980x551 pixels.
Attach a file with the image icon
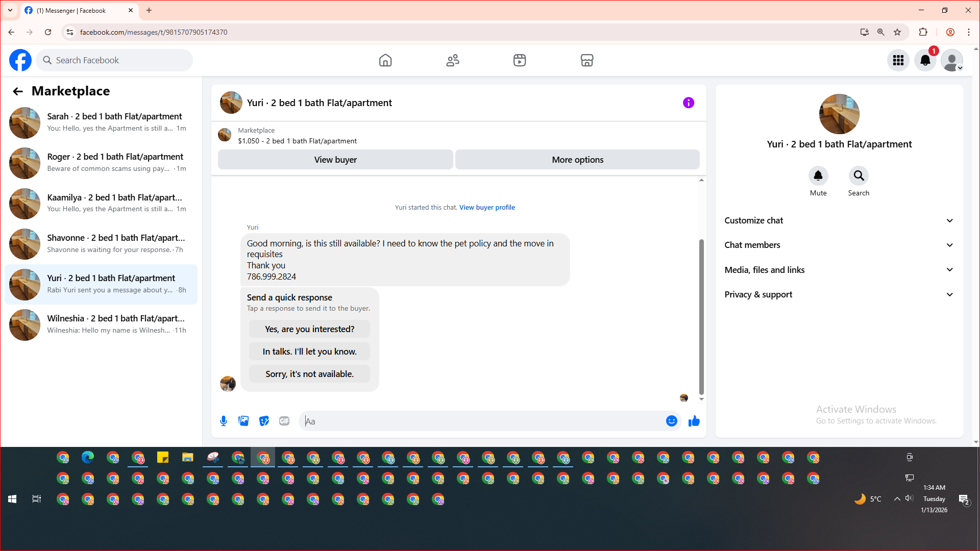243,421
